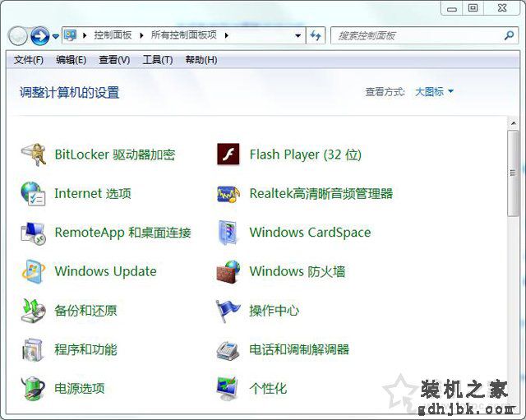Open the Windows CardSpace icon

228,233
